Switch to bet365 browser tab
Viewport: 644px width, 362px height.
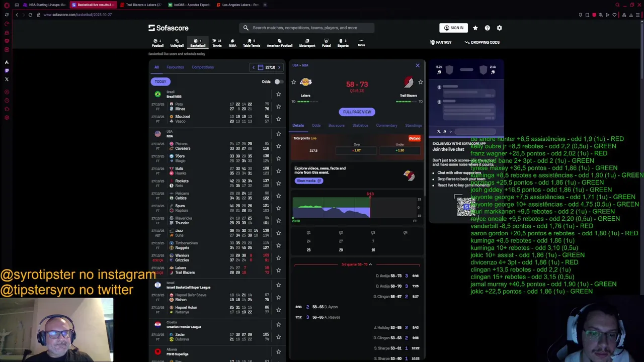point(189,5)
